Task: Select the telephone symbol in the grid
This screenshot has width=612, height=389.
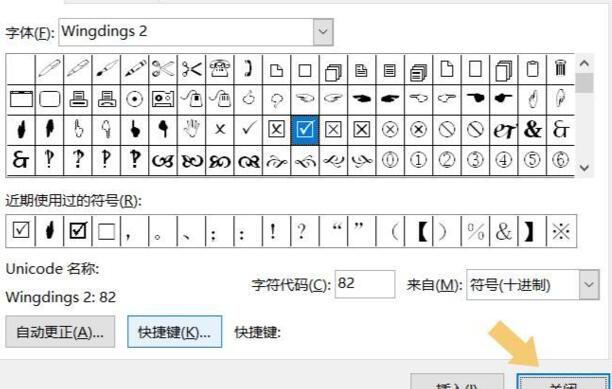Action: click(220, 69)
